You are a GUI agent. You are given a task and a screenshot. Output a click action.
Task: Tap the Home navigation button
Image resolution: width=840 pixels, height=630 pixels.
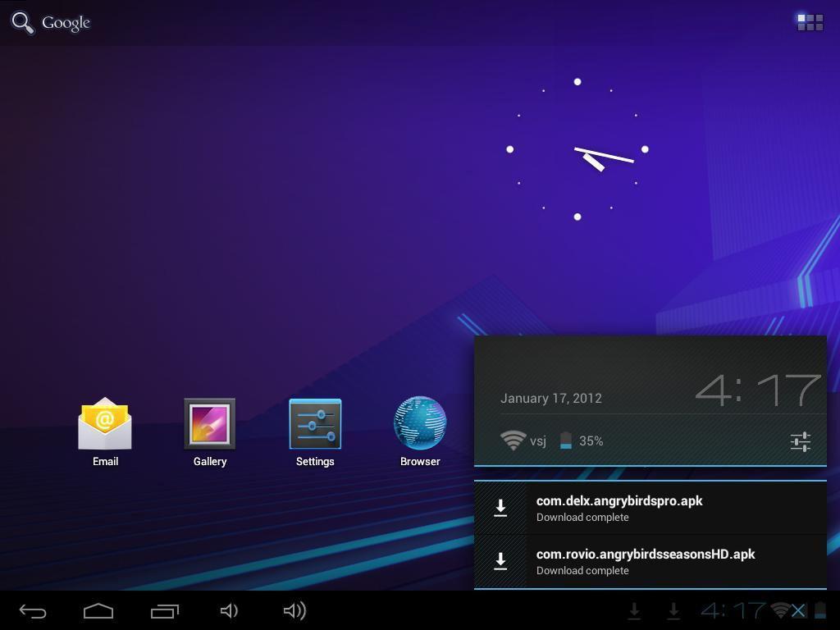(x=98, y=611)
